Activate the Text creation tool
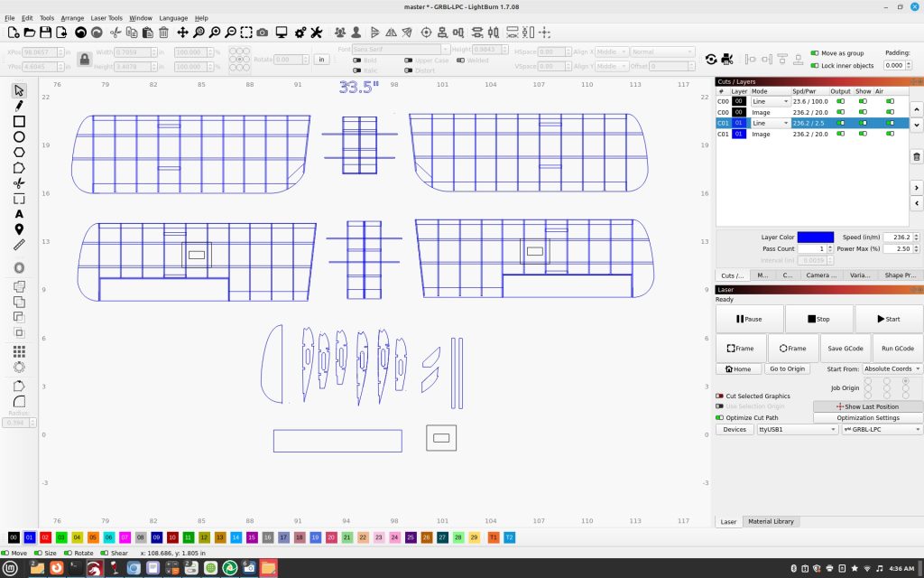 coord(19,214)
